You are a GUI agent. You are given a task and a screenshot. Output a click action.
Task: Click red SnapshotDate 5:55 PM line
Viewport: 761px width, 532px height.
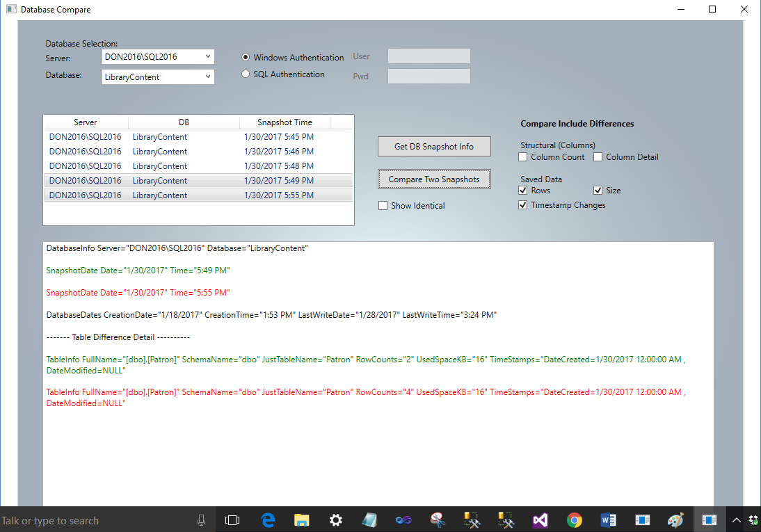[x=138, y=293]
